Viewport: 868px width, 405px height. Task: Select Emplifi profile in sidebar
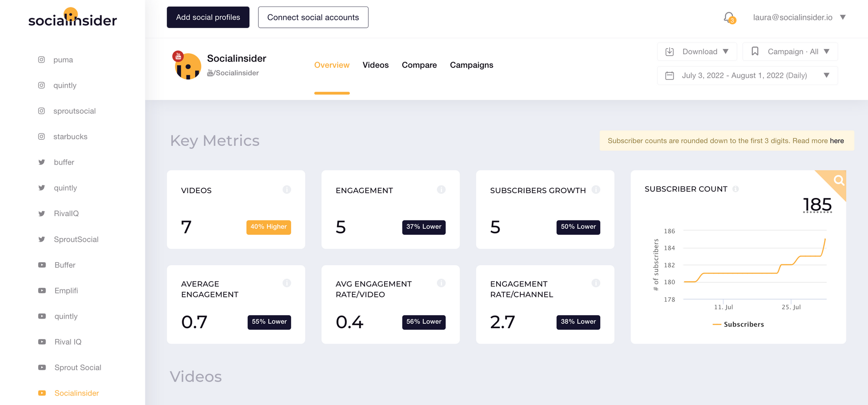point(66,290)
